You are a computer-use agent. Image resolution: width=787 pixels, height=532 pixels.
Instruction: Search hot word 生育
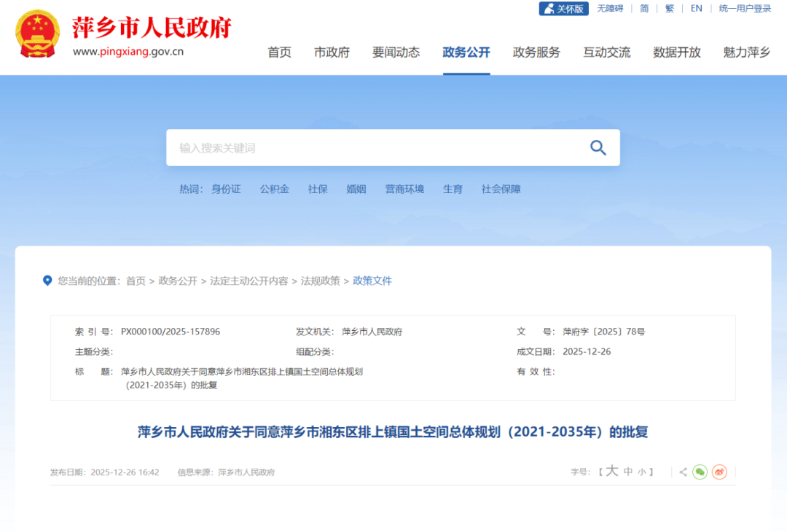click(x=453, y=189)
